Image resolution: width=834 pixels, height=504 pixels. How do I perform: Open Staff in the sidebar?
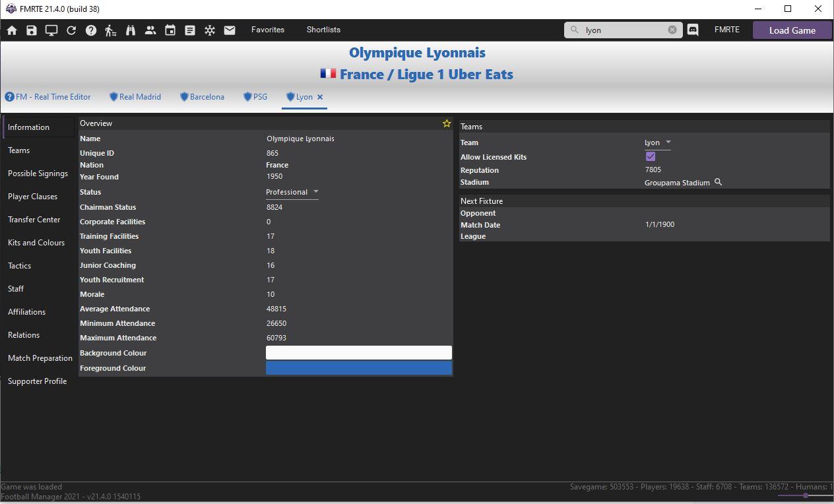point(16,289)
